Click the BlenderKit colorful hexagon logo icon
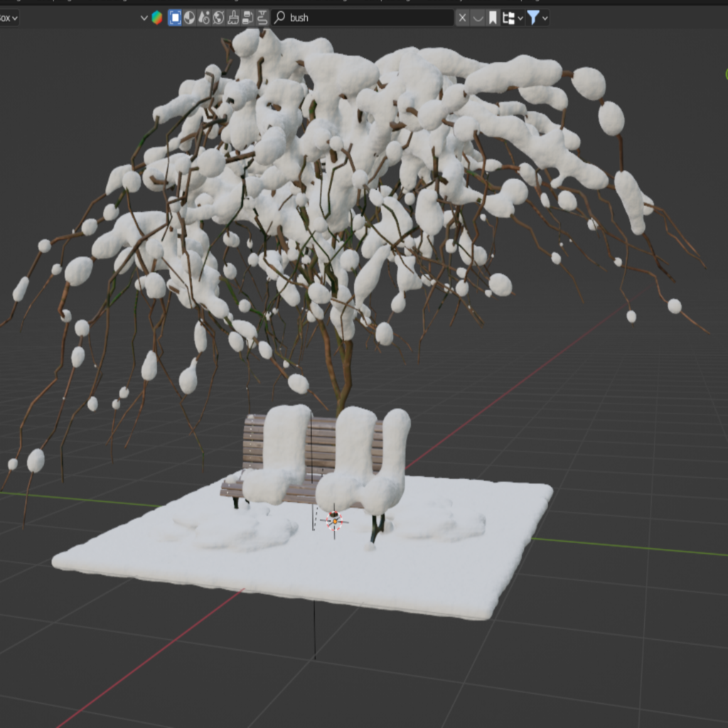The image size is (728, 728). pos(157,18)
